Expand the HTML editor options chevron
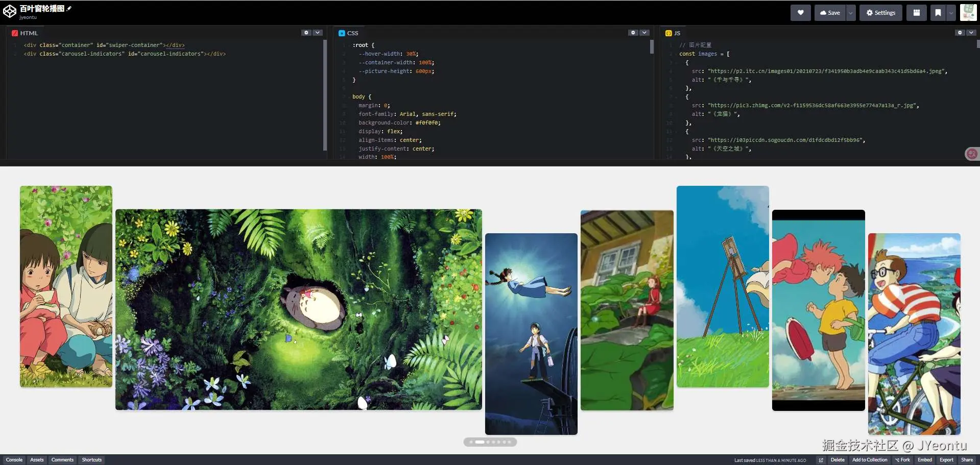980x465 pixels. pos(318,33)
